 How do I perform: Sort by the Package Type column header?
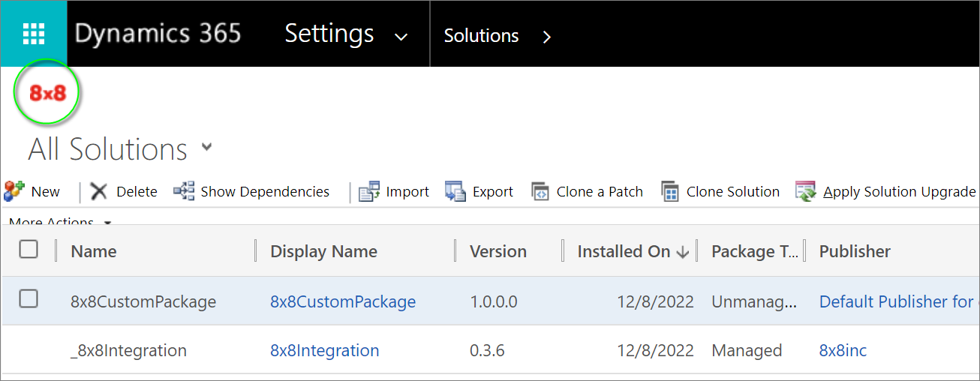click(x=755, y=251)
